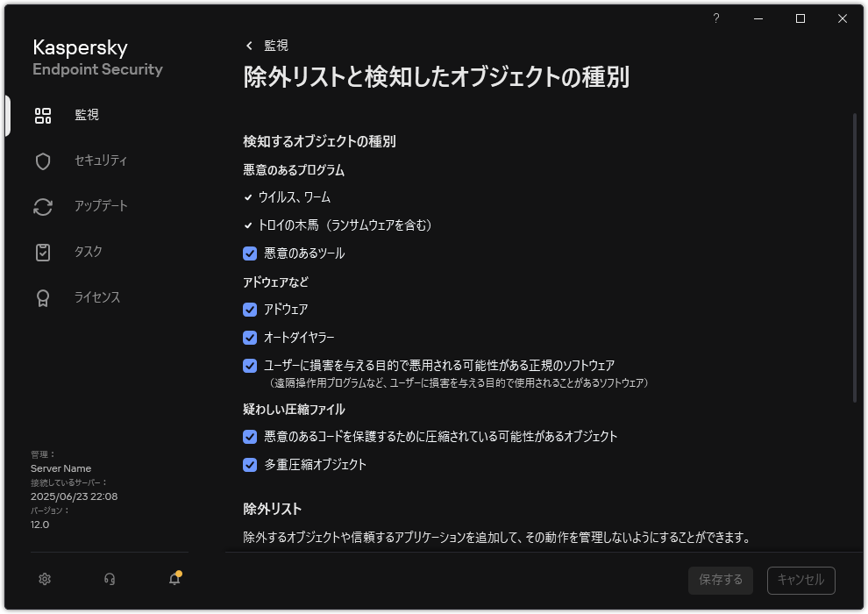
Task: Click the support headset icon
Action: click(x=109, y=580)
